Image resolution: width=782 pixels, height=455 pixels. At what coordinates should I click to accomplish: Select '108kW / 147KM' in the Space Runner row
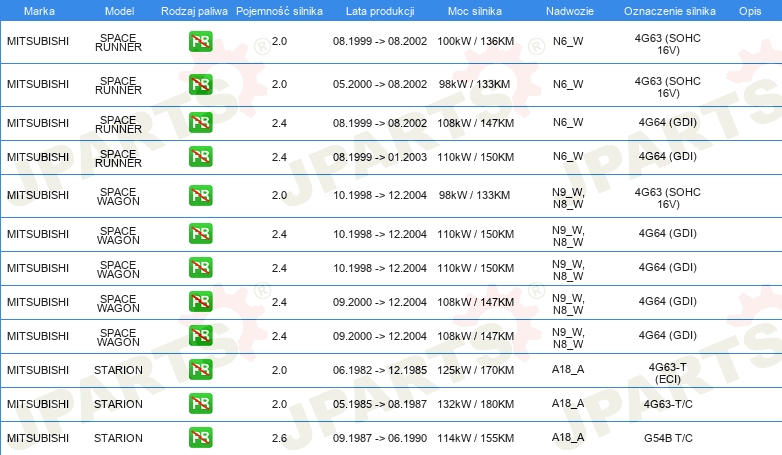[x=475, y=123]
